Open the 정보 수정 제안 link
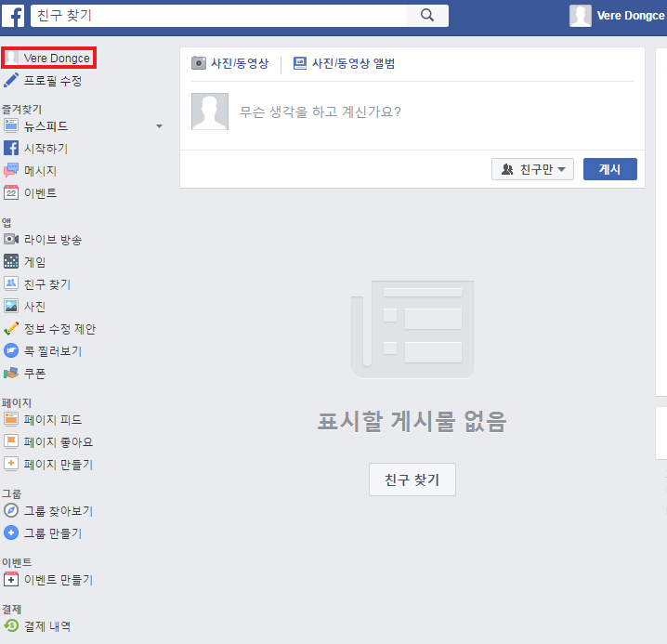 tap(60, 329)
